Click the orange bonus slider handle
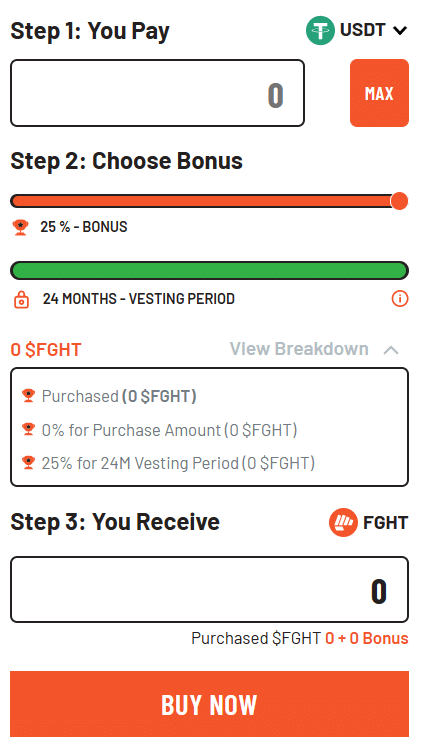Image resolution: width=425 pixels, height=747 pixels. click(399, 201)
